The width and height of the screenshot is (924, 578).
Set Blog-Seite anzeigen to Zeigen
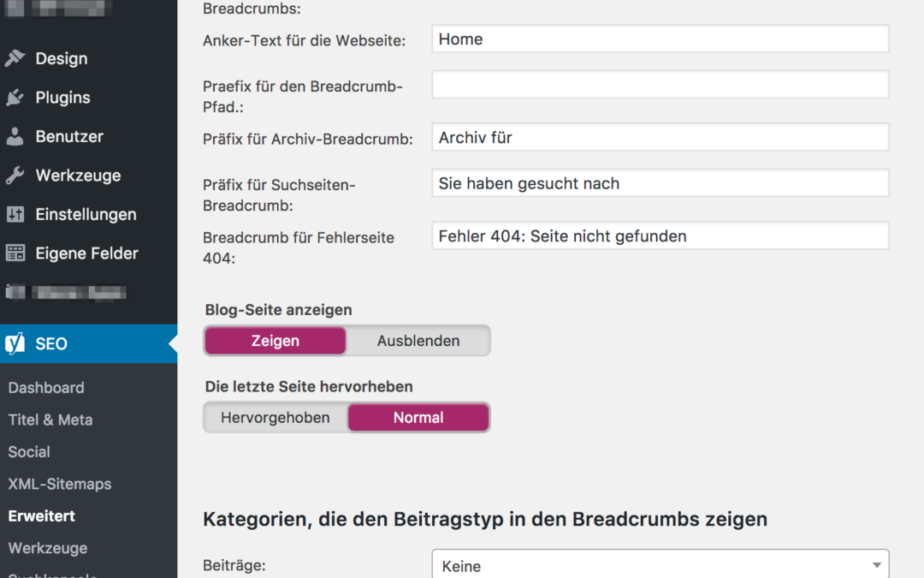tap(275, 341)
